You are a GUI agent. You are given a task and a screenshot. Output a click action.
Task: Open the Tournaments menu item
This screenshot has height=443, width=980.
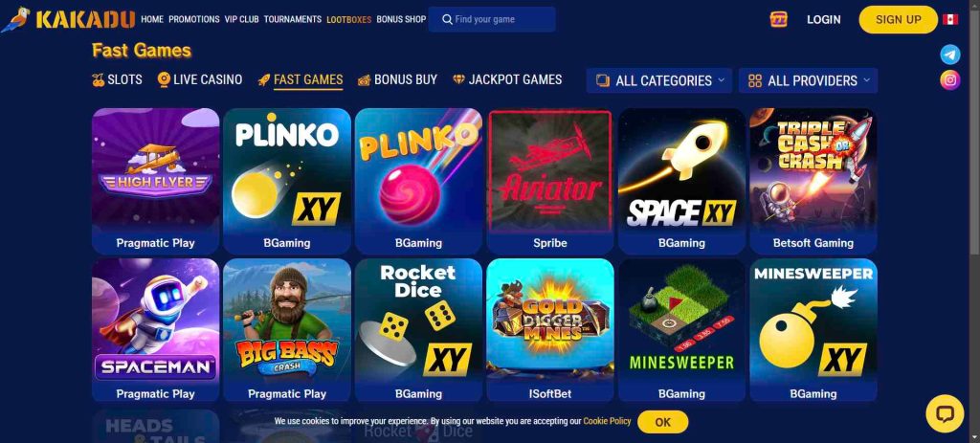(293, 19)
